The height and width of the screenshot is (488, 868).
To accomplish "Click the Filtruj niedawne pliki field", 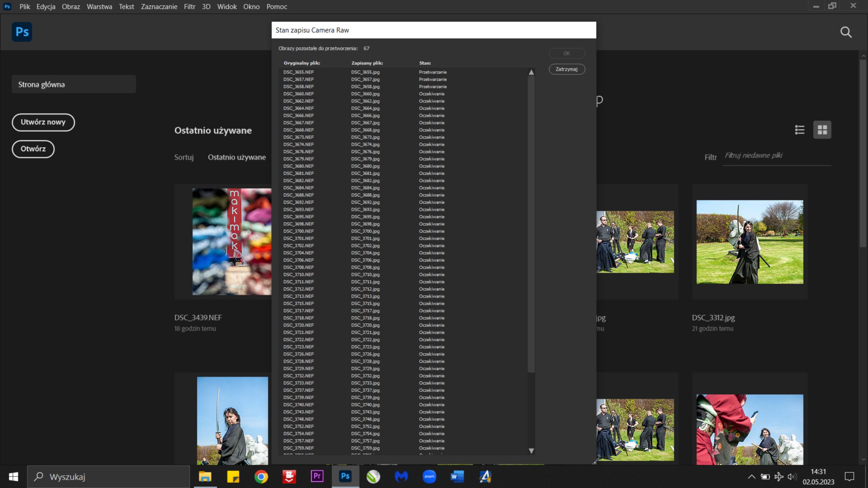I will pos(776,156).
